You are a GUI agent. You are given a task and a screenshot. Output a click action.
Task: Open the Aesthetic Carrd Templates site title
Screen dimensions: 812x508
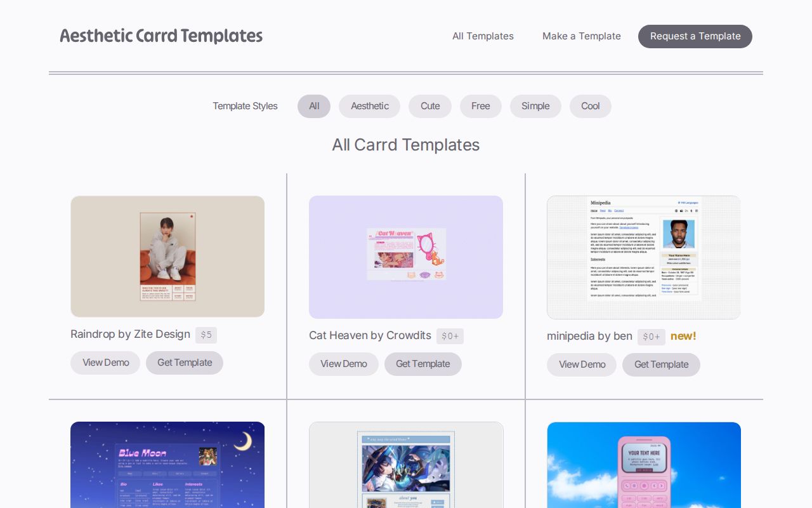(x=161, y=36)
